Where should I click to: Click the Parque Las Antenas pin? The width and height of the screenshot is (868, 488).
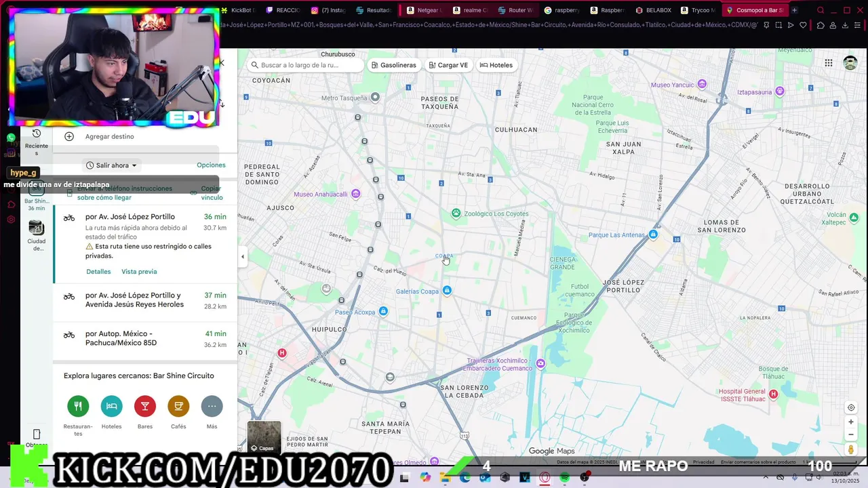coord(653,235)
